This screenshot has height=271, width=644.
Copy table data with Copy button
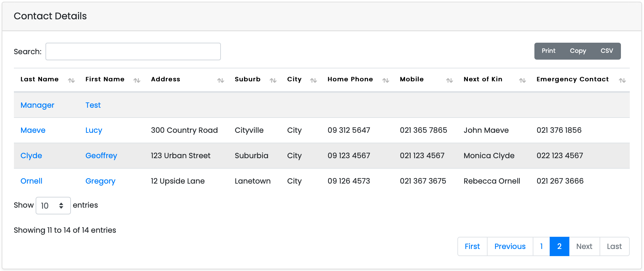pyautogui.click(x=578, y=51)
